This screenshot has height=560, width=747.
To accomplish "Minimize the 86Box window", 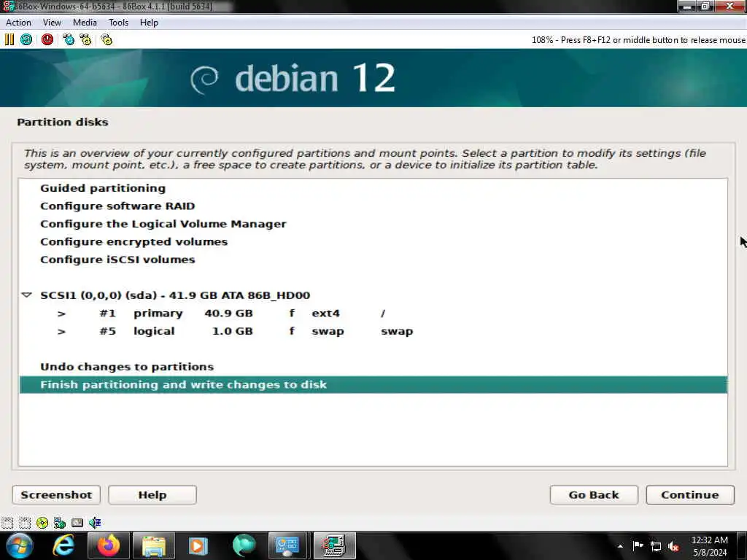I will tap(687, 6).
